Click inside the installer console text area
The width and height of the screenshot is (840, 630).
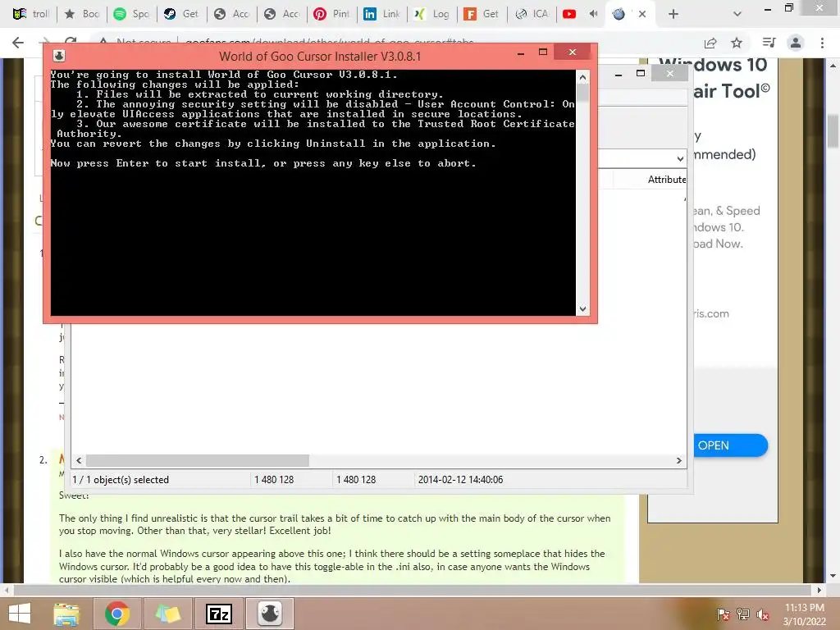(x=313, y=193)
